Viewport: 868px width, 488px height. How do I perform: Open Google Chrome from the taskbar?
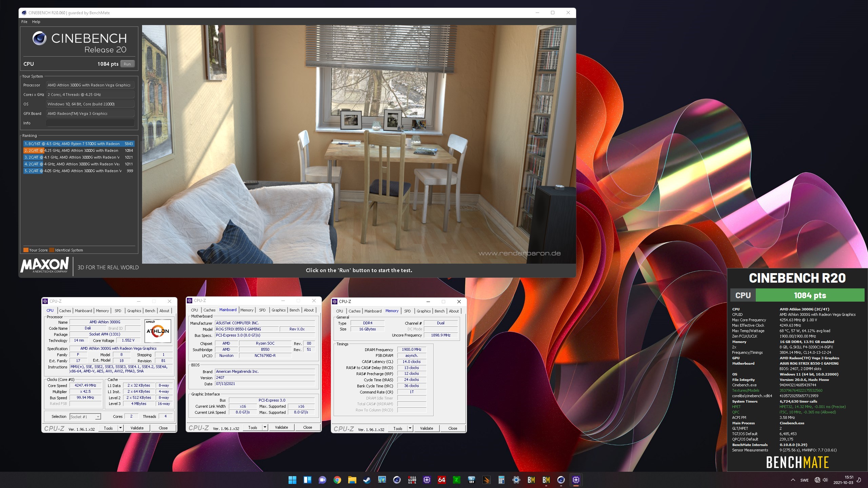click(337, 480)
